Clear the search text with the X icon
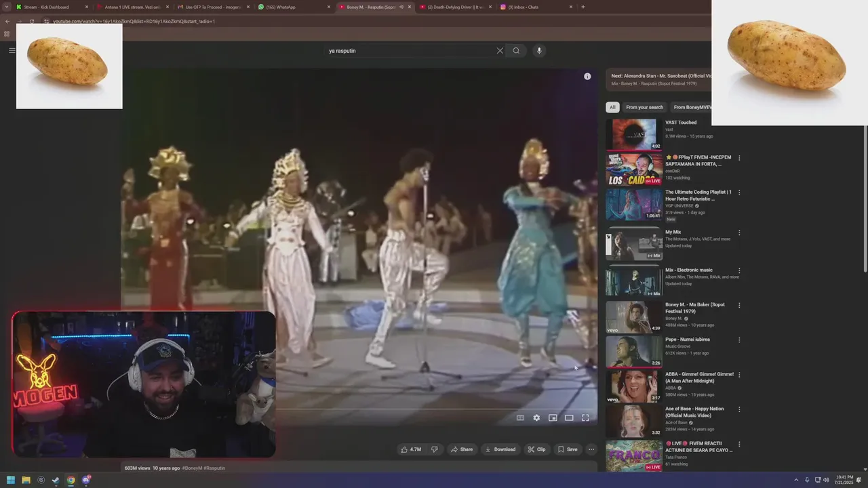Screen dimensions: 868x488 coord(500,51)
